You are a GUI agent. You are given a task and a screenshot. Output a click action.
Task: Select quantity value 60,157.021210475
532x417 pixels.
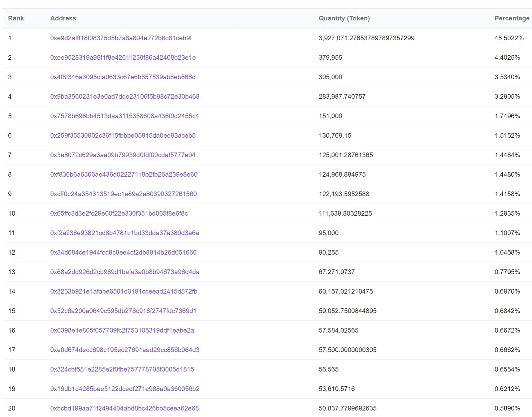[346, 291]
